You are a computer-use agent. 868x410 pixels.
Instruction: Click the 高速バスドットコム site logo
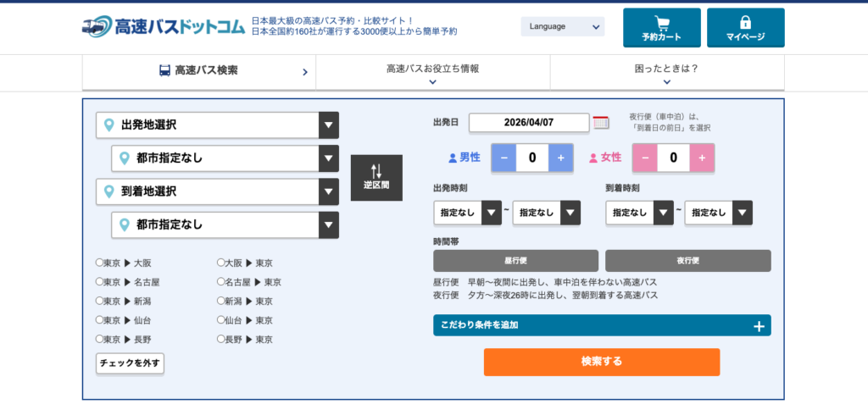[x=164, y=25]
